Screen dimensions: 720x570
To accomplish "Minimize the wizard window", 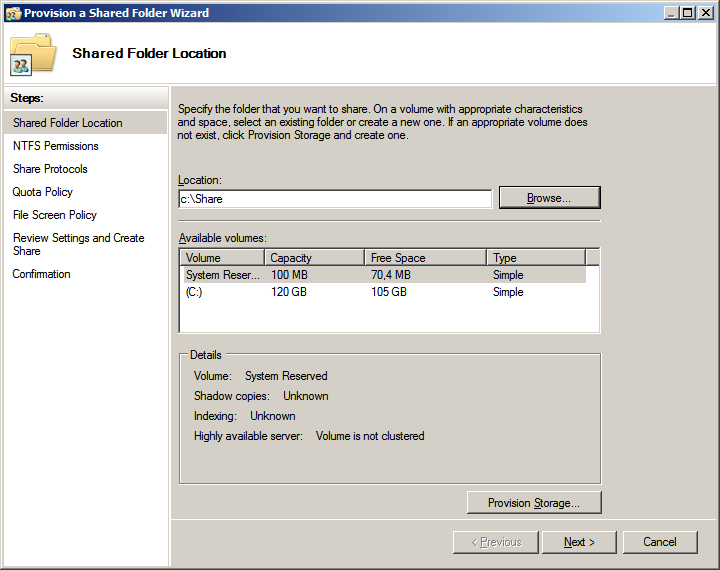I will click(x=672, y=13).
